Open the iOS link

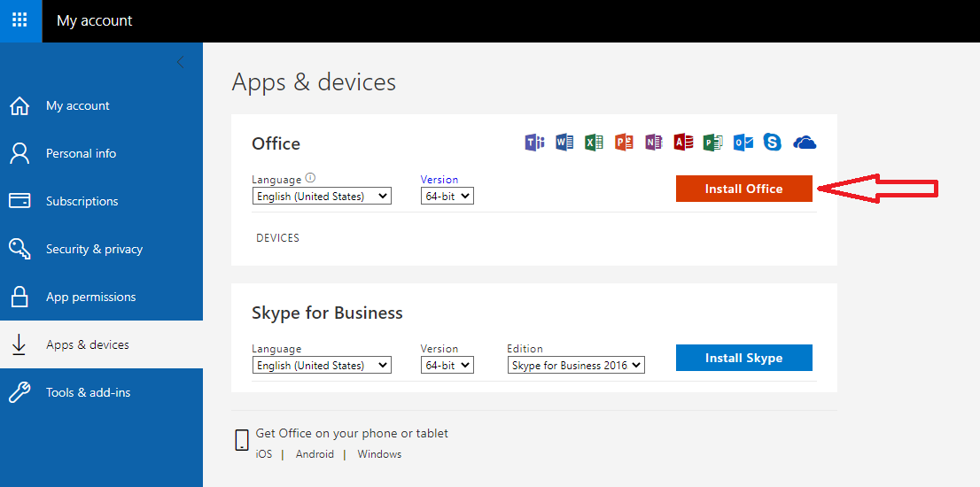click(x=264, y=454)
